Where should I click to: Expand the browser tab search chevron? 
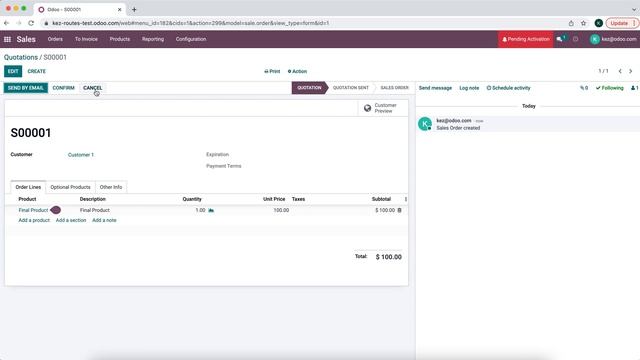[634, 9]
